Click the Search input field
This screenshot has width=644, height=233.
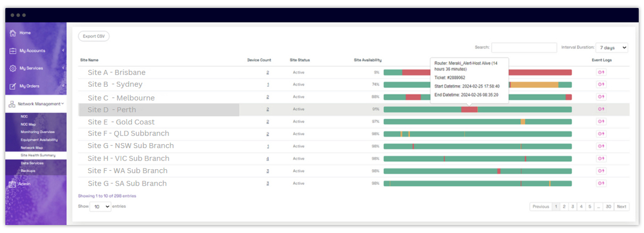point(524,48)
